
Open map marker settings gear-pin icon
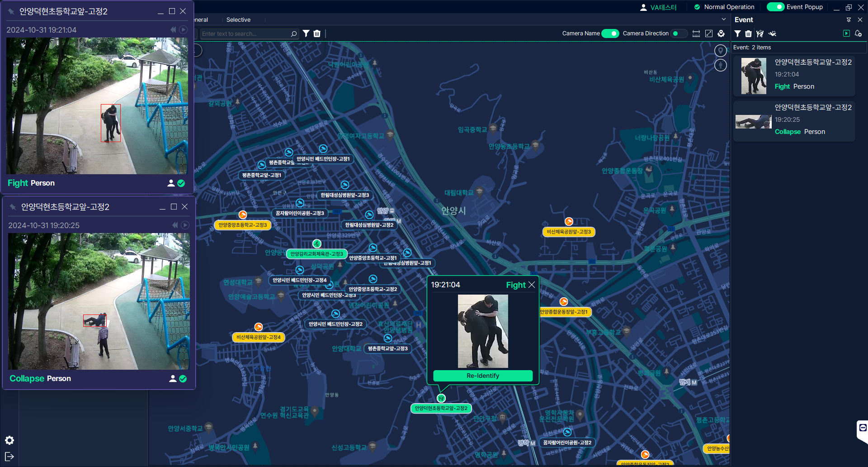(x=721, y=33)
